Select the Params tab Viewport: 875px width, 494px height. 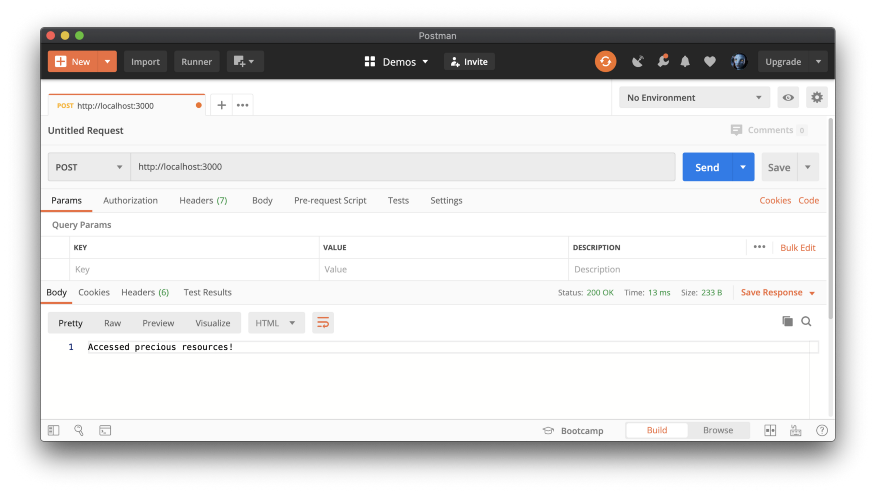(66, 200)
